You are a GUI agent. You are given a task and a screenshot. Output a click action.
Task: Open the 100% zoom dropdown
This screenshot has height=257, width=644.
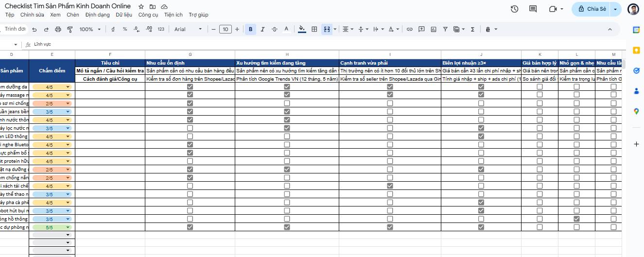pyautogui.click(x=90, y=29)
